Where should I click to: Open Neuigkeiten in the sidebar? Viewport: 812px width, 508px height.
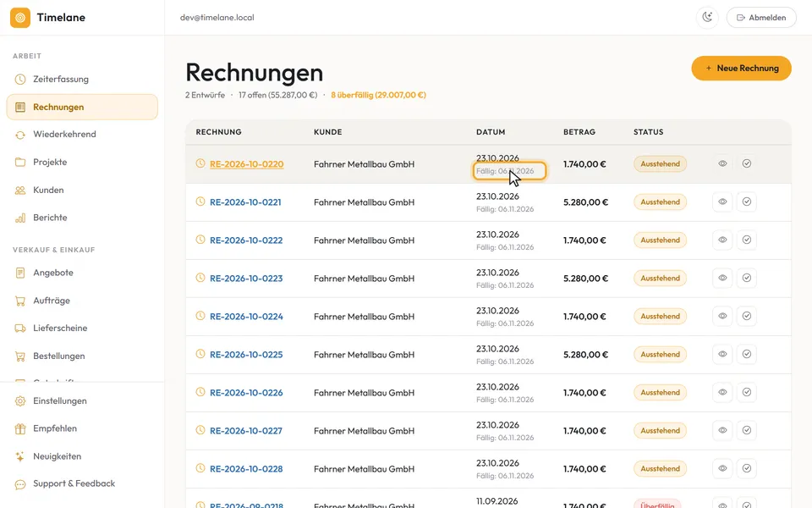pos(82,456)
